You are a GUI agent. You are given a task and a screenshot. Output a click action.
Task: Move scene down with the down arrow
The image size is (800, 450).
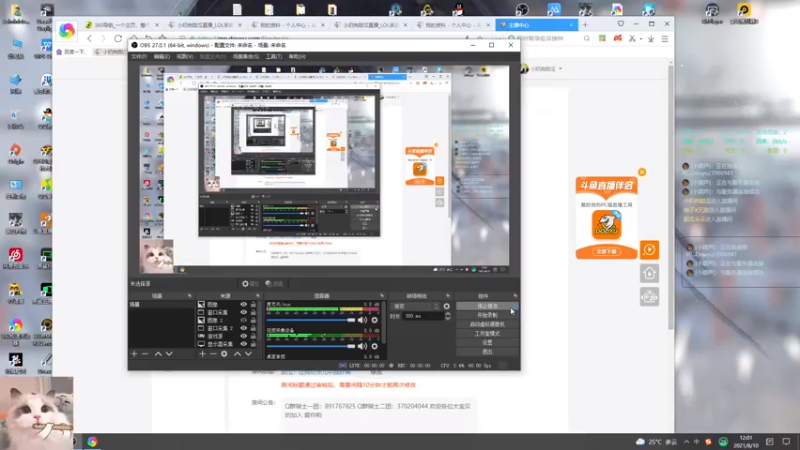point(169,354)
